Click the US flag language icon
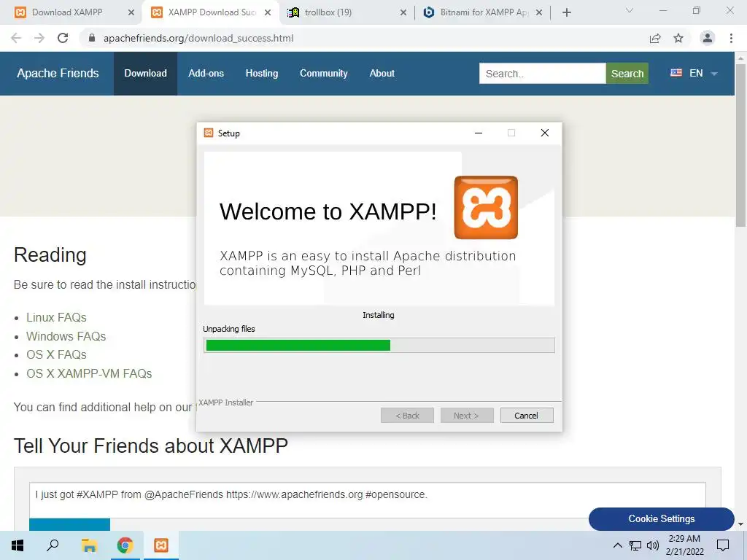Screen dimensions: 747x560 [x=676, y=73]
